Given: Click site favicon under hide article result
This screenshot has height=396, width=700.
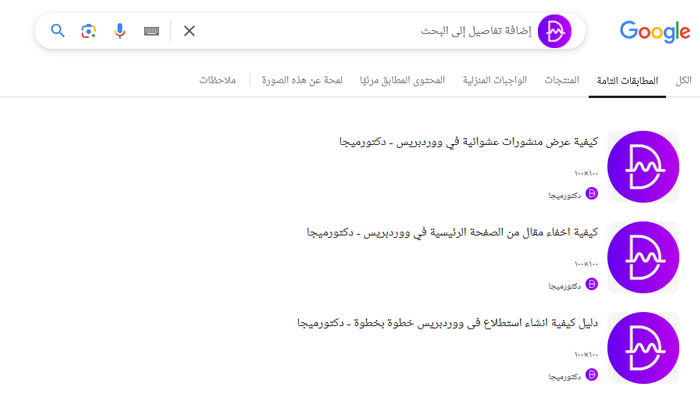Looking at the screenshot, I should (592, 284).
